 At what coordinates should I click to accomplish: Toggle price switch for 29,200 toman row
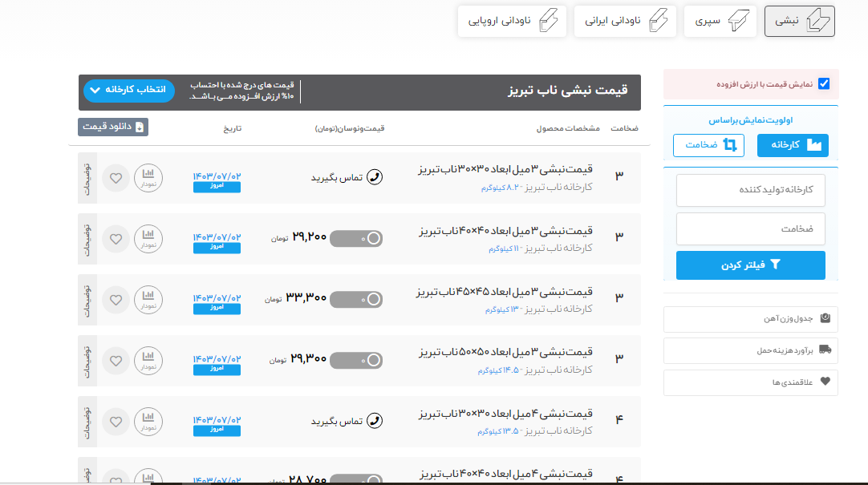tap(356, 238)
